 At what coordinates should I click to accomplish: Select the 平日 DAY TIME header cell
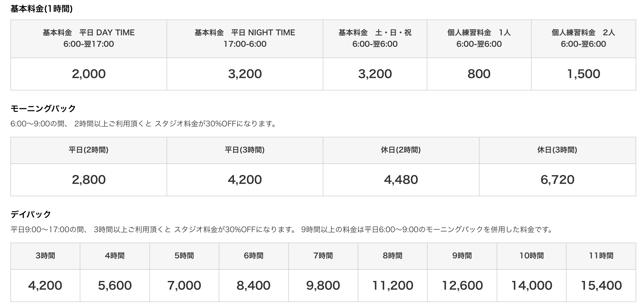[x=89, y=39]
